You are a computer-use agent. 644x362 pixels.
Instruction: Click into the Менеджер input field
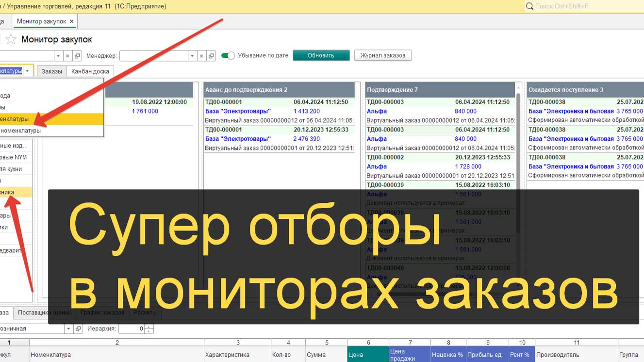[x=153, y=56]
